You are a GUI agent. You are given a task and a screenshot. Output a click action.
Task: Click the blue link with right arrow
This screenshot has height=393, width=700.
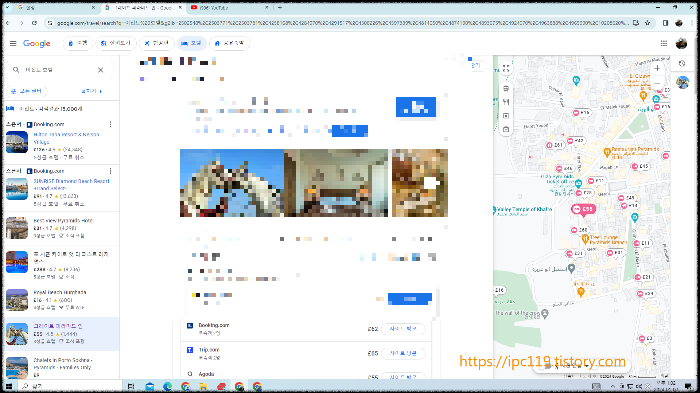(92, 91)
